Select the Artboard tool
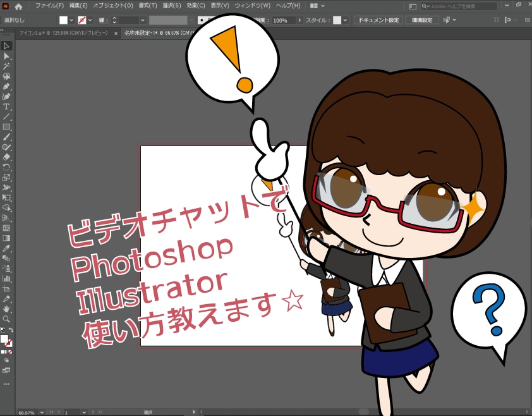This screenshot has height=416, width=532. coord(6,289)
